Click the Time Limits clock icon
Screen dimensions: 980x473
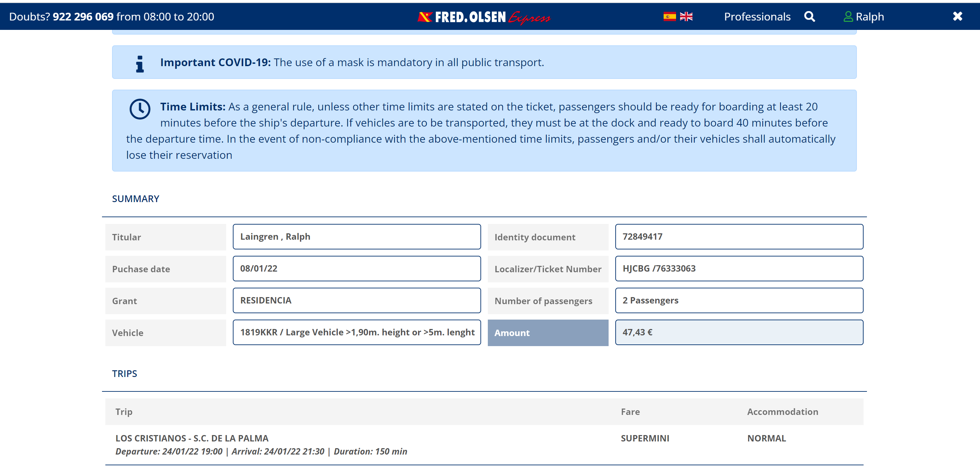(x=140, y=109)
